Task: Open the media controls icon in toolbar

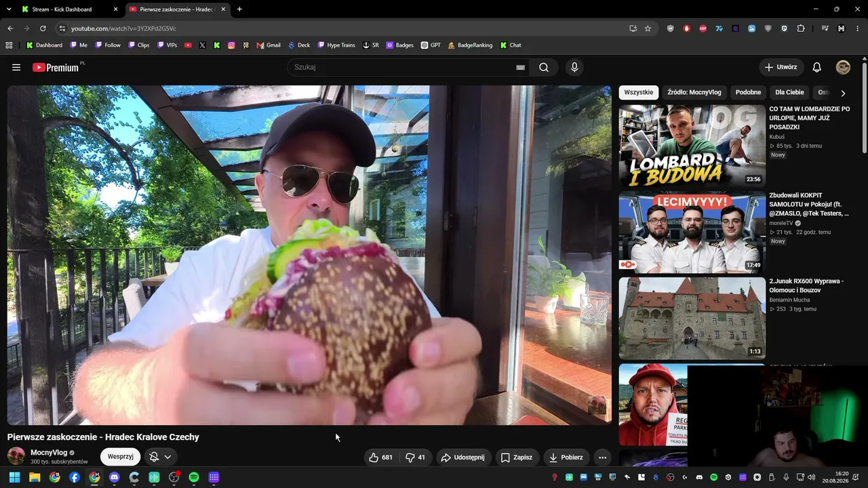Action: click(x=825, y=28)
